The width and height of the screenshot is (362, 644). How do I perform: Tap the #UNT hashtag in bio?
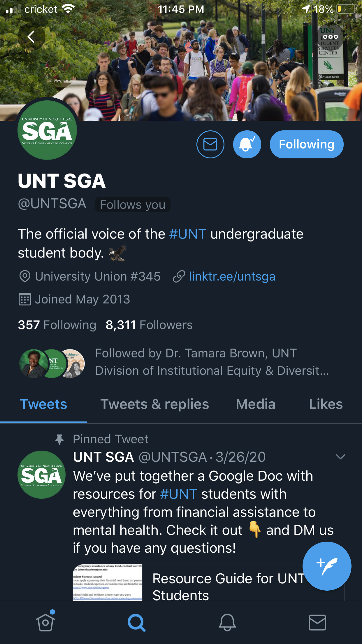pyautogui.click(x=188, y=234)
